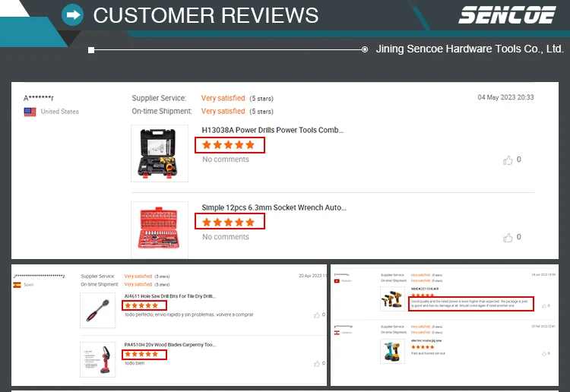
Task: Click the 'todo perfecto, envio rapido' comment
Action: pyautogui.click(x=189, y=315)
